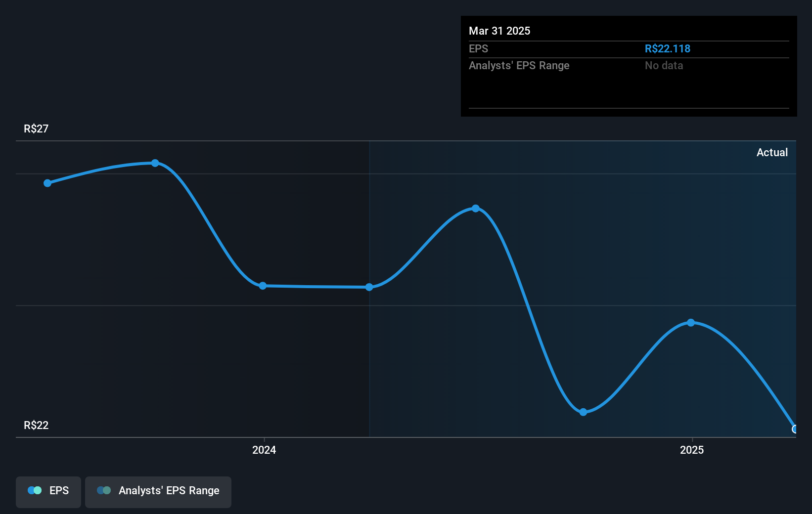
Task: Click Analysts' EPS Range tooltip row label
Action: [x=519, y=66]
